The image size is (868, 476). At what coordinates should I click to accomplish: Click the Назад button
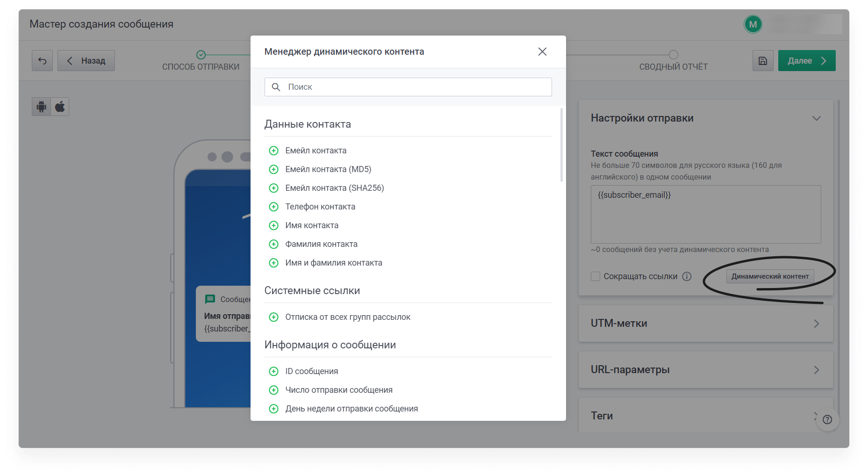pyautogui.click(x=86, y=61)
